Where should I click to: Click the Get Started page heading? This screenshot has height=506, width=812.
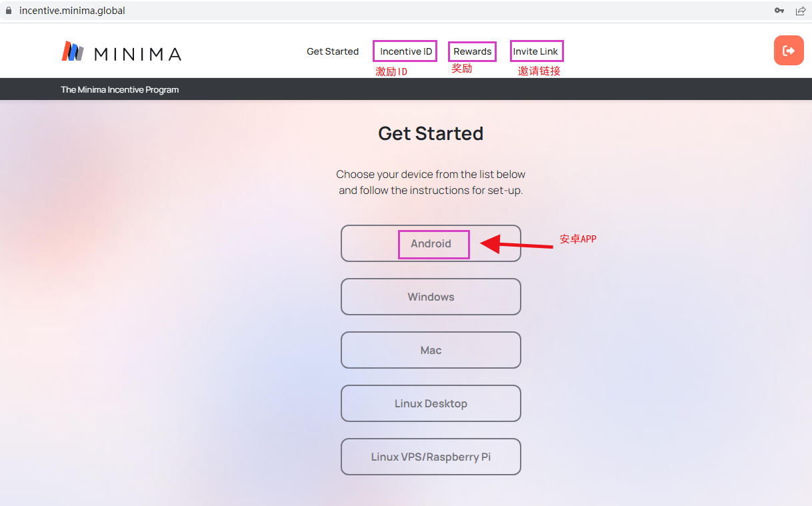pos(431,133)
